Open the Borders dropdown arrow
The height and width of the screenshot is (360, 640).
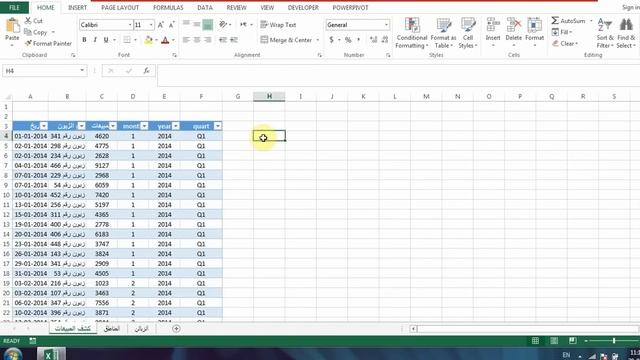[135, 40]
